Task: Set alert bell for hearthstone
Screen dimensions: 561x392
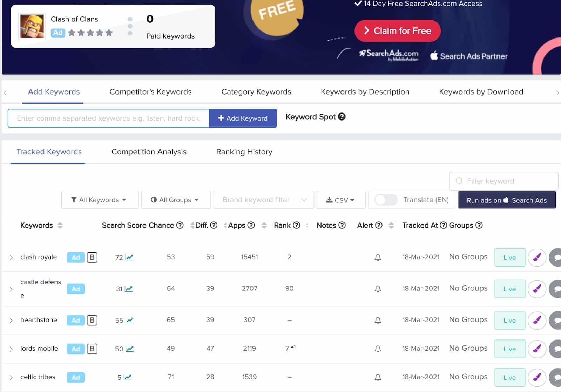Action: pyautogui.click(x=378, y=320)
